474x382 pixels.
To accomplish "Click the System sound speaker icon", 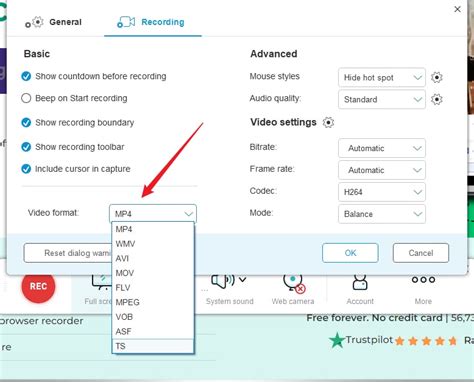I will pos(223,280).
